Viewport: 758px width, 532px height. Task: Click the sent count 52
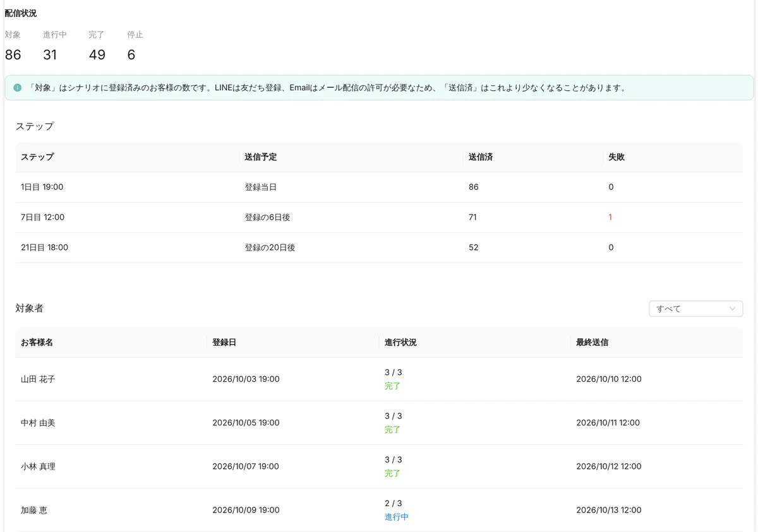473,247
